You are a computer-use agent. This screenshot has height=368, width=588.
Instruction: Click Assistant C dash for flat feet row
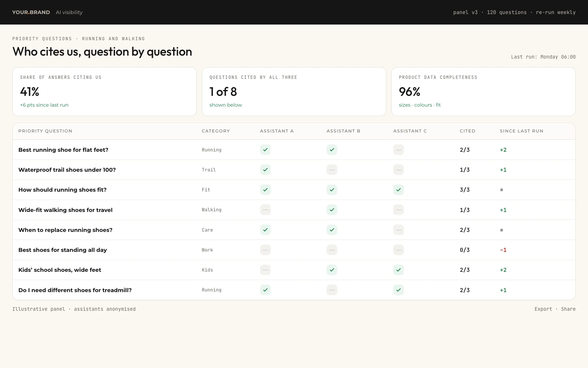399,150
